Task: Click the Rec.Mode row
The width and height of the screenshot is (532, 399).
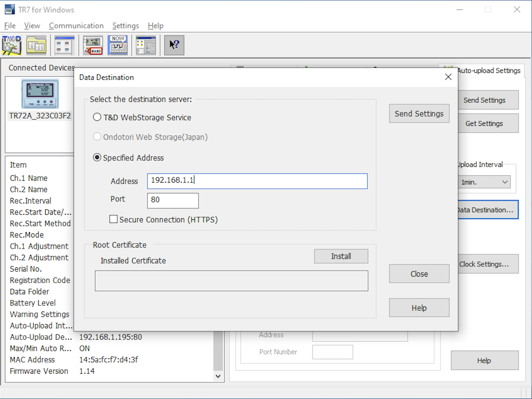Action: (x=27, y=235)
